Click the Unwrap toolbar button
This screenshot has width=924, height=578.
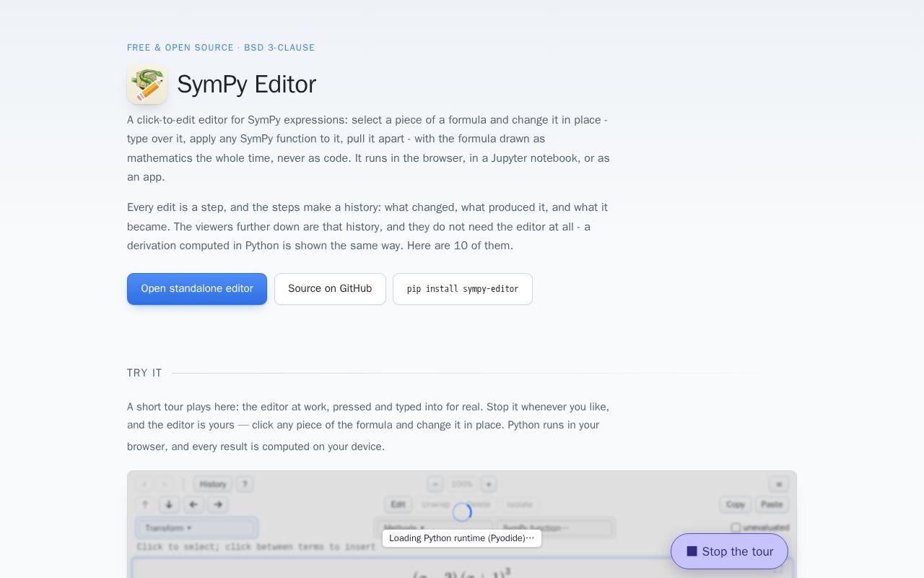[435, 504]
